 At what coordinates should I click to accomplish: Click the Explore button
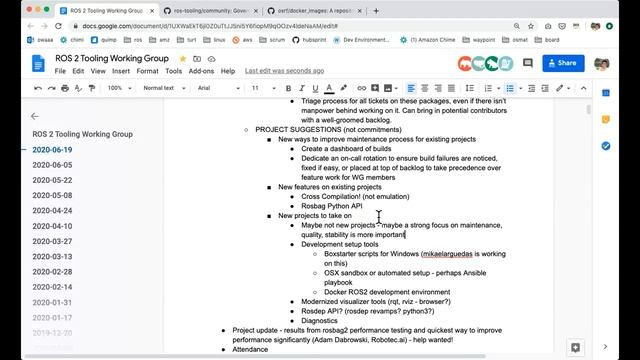[576, 347]
